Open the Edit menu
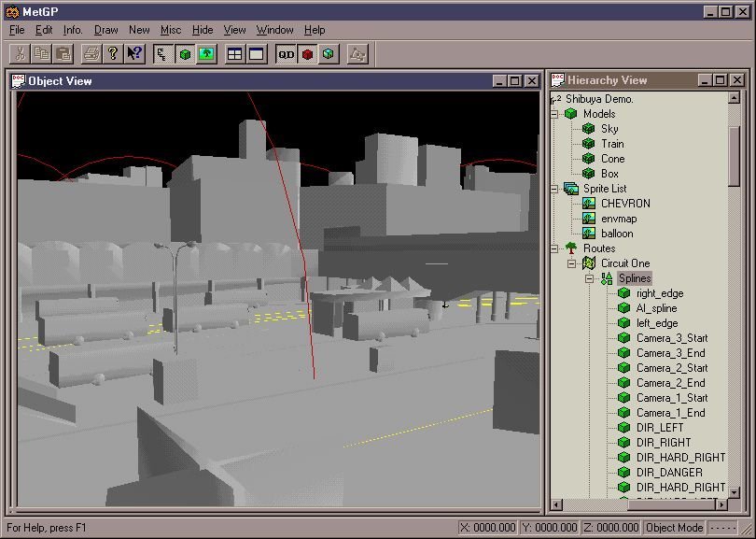This screenshot has width=756, height=539. (43, 30)
